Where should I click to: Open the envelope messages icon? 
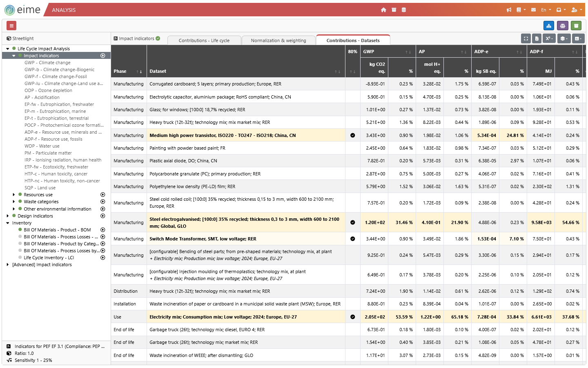pyautogui.click(x=533, y=10)
